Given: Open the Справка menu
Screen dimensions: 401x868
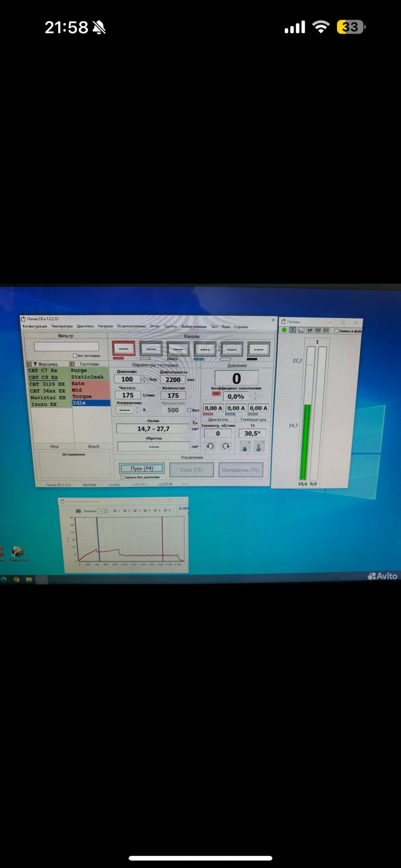Looking at the screenshot, I should click(x=241, y=327).
